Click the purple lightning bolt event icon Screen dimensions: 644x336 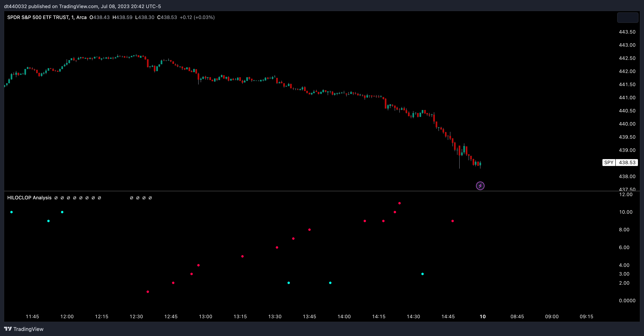[x=480, y=186]
